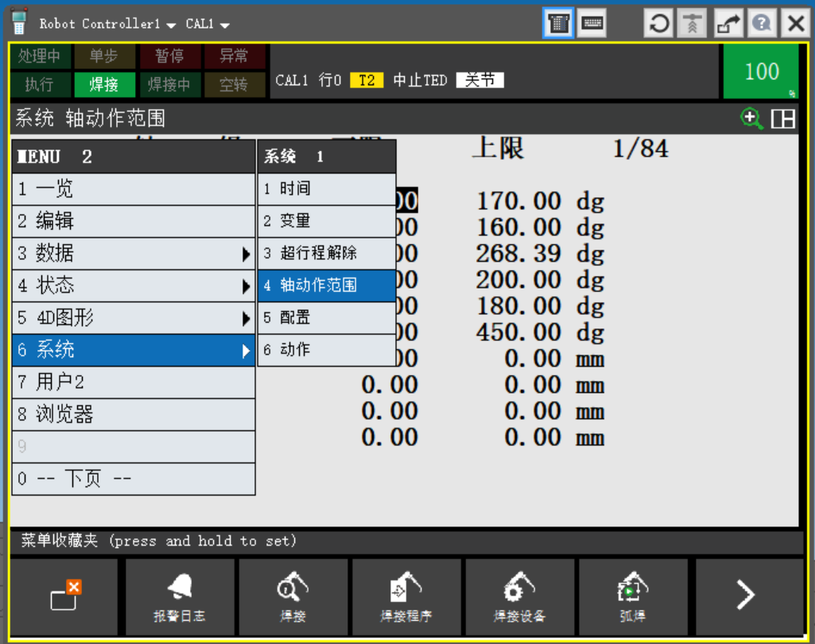Open 焊接程序 weld program shortcut
The height and width of the screenshot is (644, 815).
coord(406,597)
